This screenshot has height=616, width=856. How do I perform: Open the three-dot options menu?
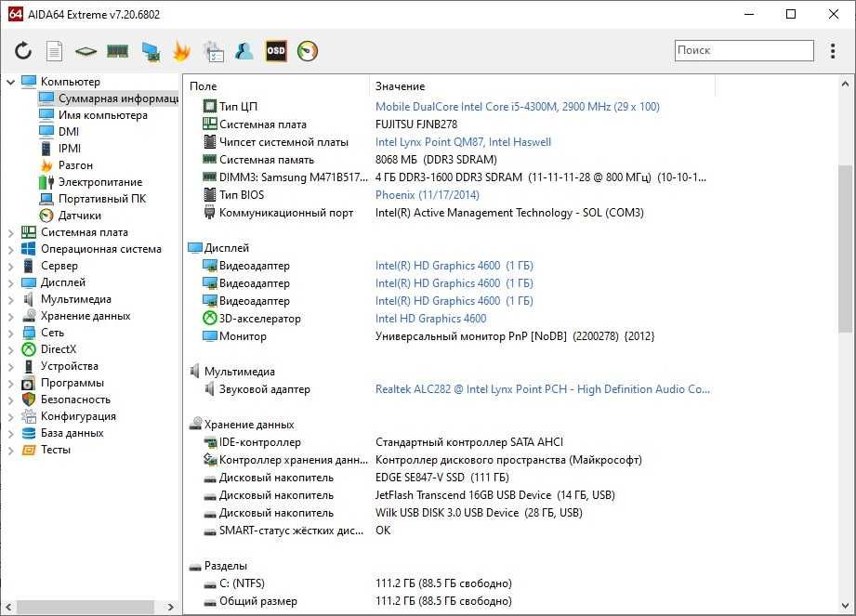click(x=833, y=51)
